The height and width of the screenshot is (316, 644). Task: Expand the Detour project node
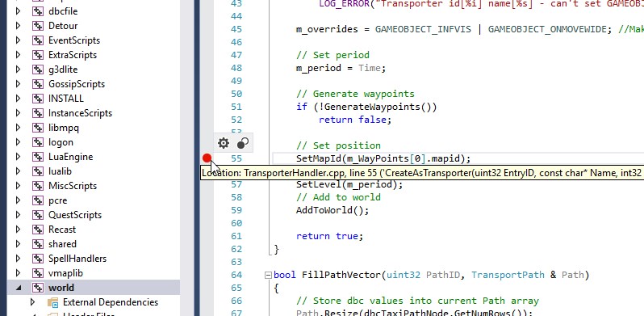18,26
